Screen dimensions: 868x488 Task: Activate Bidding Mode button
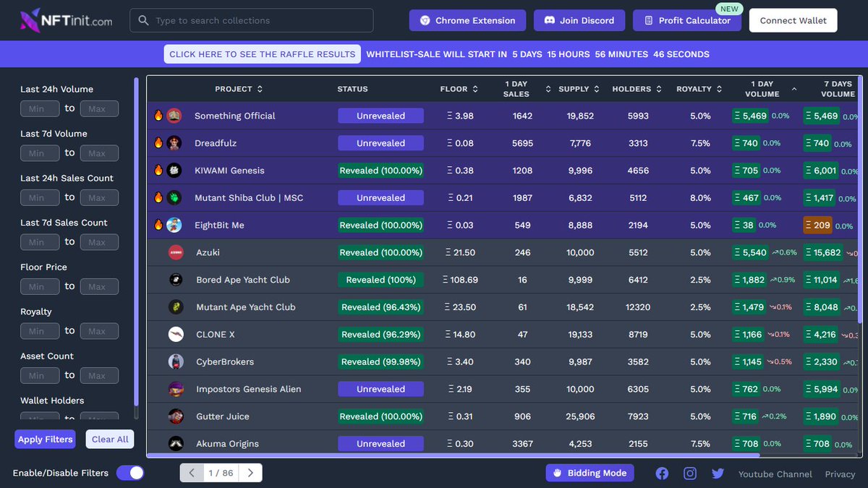(590, 473)
